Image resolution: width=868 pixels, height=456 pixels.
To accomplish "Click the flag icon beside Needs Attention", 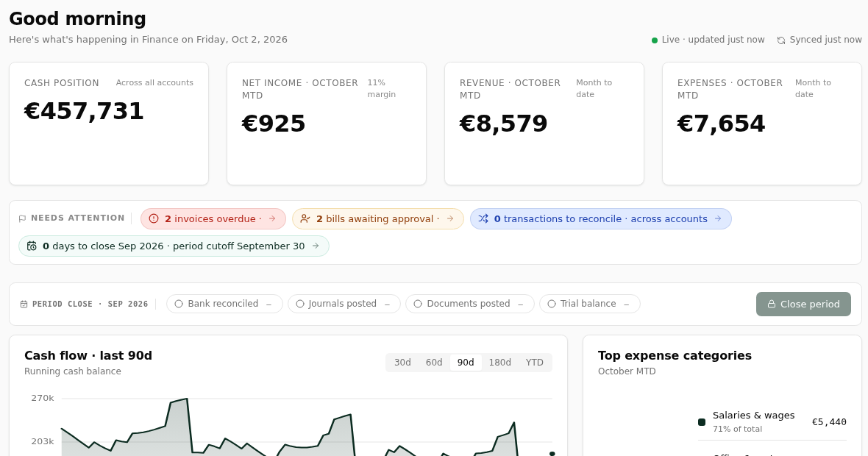I will [23, 218].
